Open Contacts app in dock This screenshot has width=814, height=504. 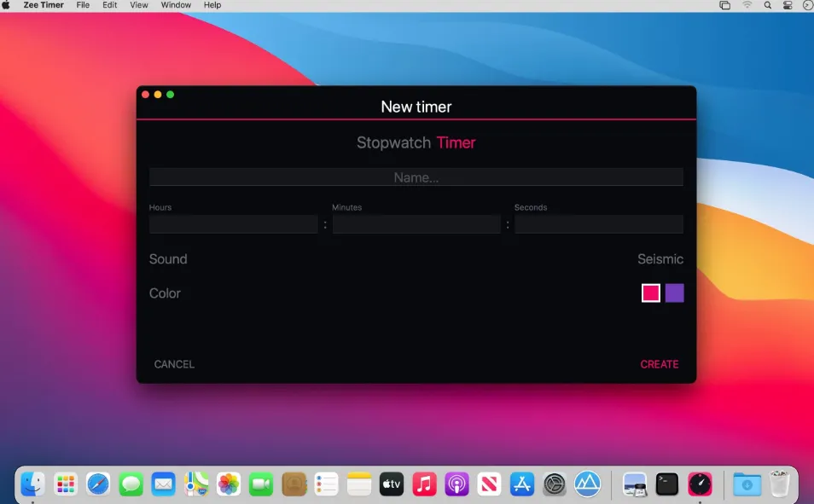click(294, 484)
